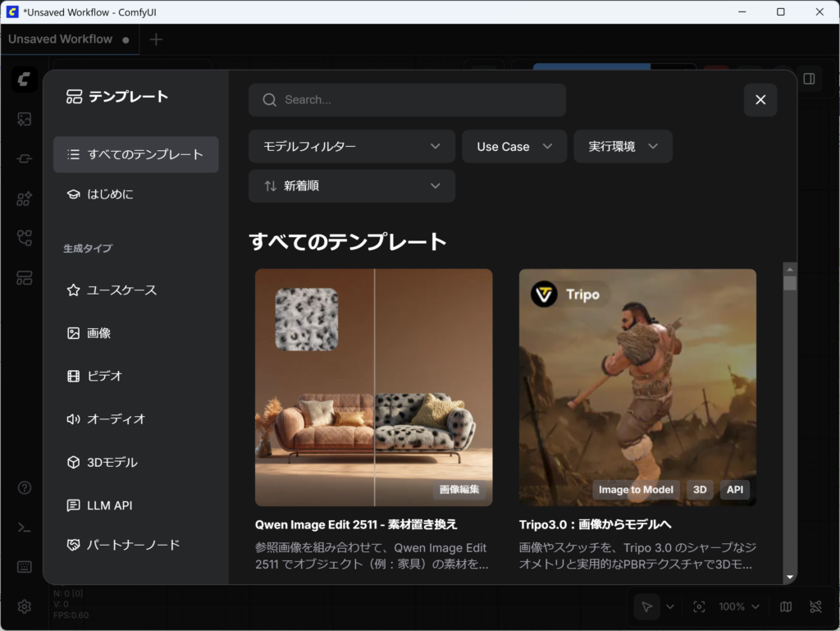840x631 pixels.
Task: Toggle the minimap icon
Action: point(786,606)
